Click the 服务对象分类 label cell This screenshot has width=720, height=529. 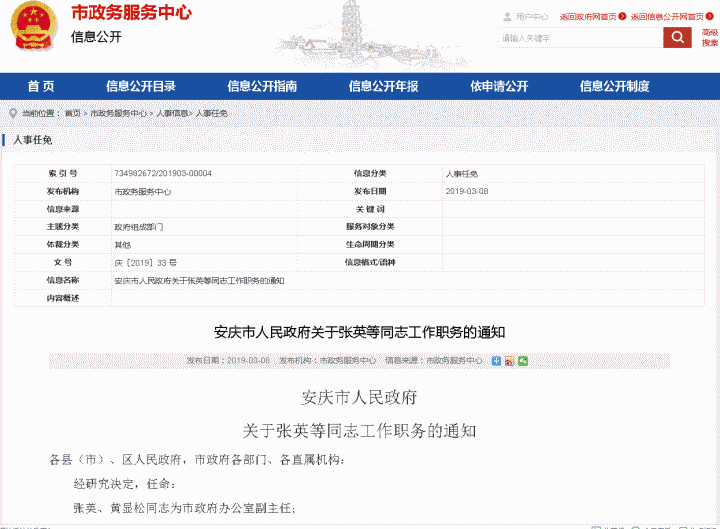[x=370, y=227]
